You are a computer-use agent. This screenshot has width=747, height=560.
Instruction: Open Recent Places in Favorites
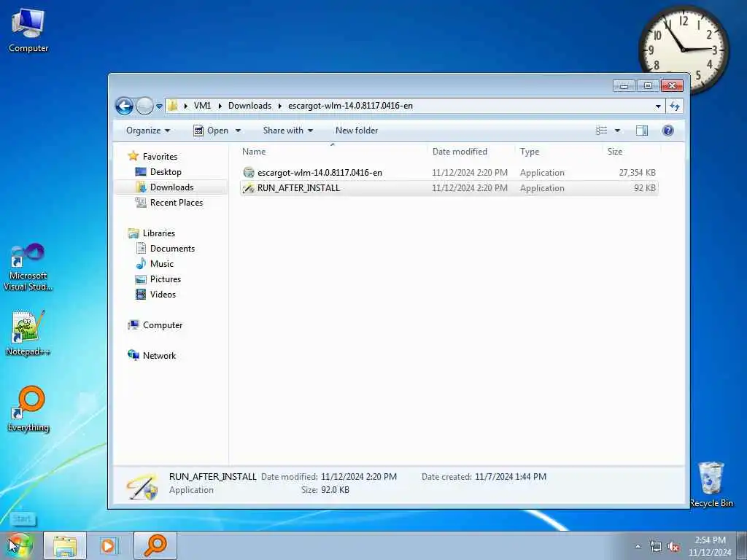point(177,203)
